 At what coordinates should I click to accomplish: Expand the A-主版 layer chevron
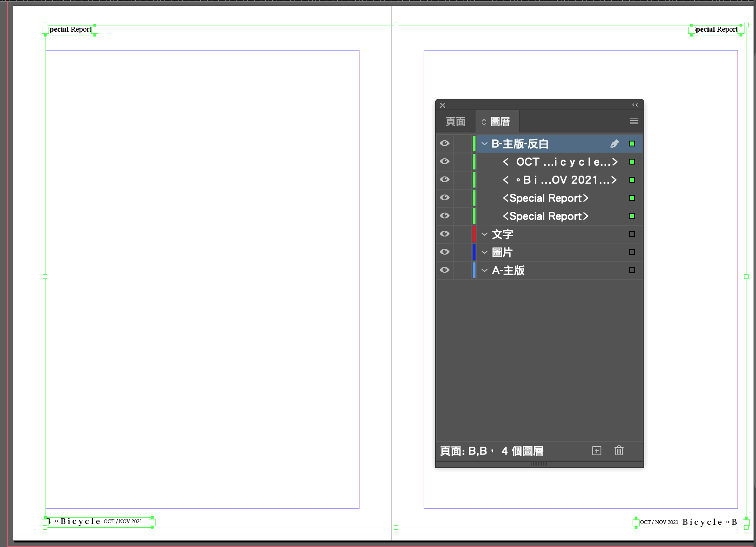485,271
